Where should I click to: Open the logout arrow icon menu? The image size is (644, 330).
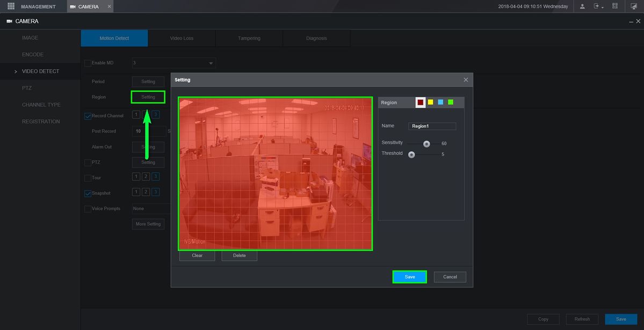pyautogui.click(x=597, y=6)
